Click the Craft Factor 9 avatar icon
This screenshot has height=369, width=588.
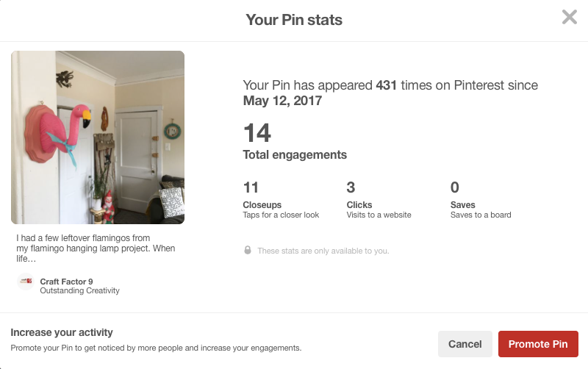tap(26, 282)
